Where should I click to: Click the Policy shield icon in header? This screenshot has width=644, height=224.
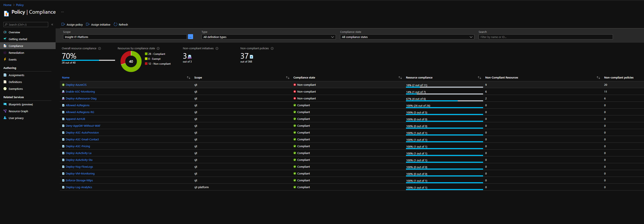tap(6, 13)
